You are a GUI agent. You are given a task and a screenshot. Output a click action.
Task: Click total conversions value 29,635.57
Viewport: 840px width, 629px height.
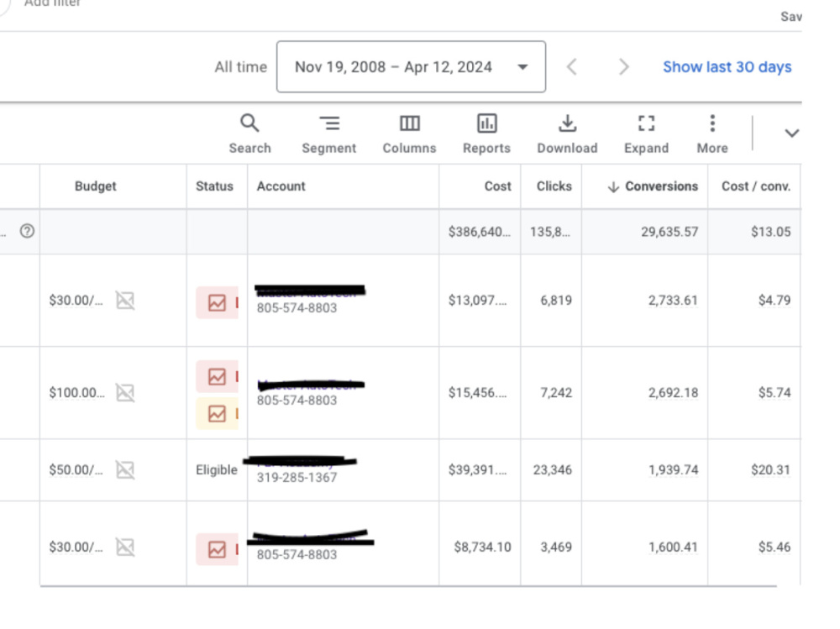pos(669,232)
